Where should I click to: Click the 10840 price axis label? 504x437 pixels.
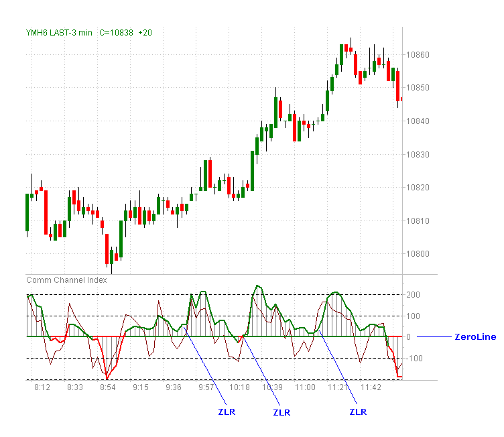pos(418,121)
